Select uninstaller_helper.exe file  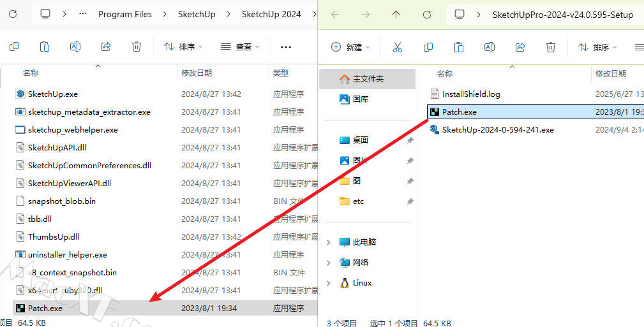click(x=68, y=254)
